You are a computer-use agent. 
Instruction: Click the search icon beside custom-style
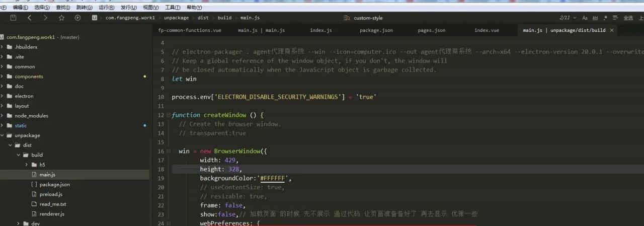tap(346, 18)
